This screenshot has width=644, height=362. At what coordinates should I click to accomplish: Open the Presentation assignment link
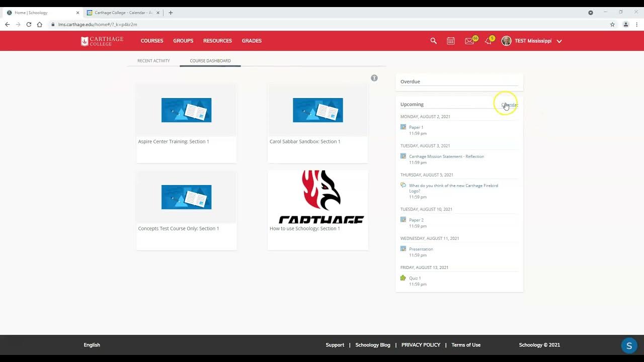point(421,249)
